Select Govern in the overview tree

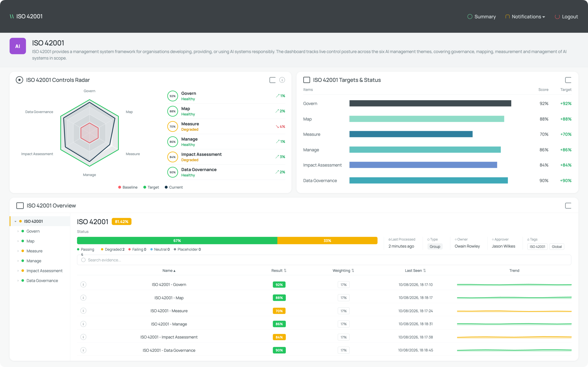tap(33, 231)
